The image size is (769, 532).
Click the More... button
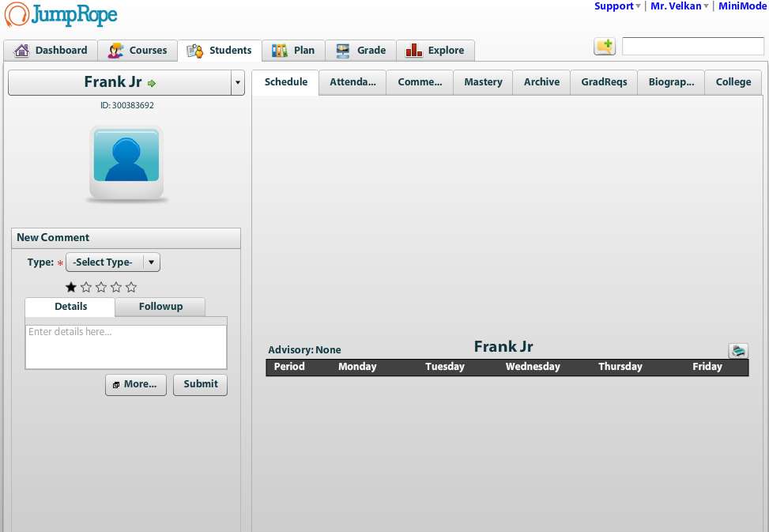click(x=136, y=384)
